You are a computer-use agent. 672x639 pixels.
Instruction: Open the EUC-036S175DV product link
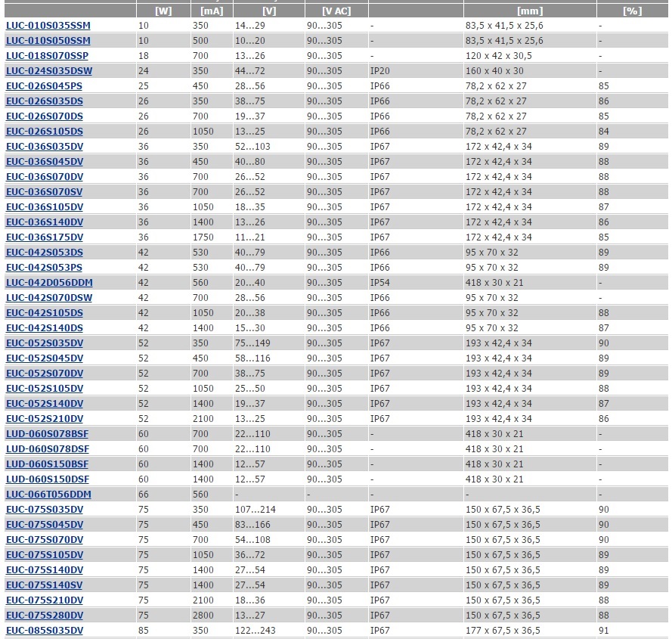(x=45, y=237)
